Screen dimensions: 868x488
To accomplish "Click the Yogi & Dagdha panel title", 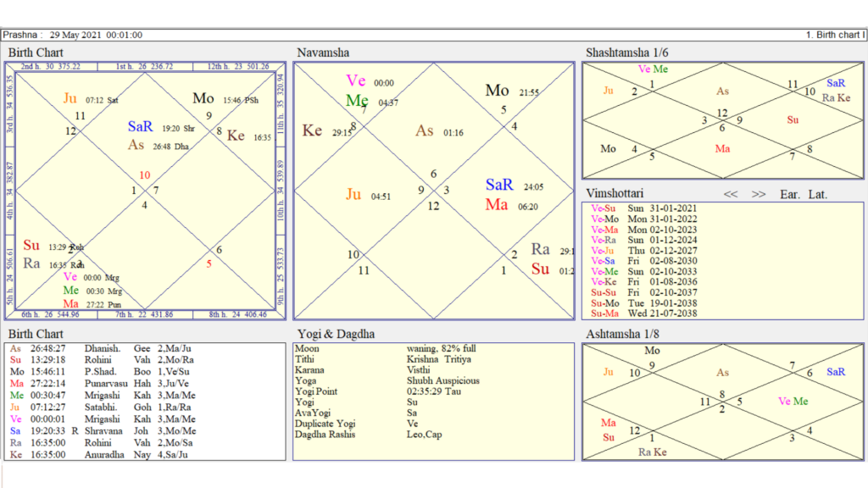I will 336,334.
